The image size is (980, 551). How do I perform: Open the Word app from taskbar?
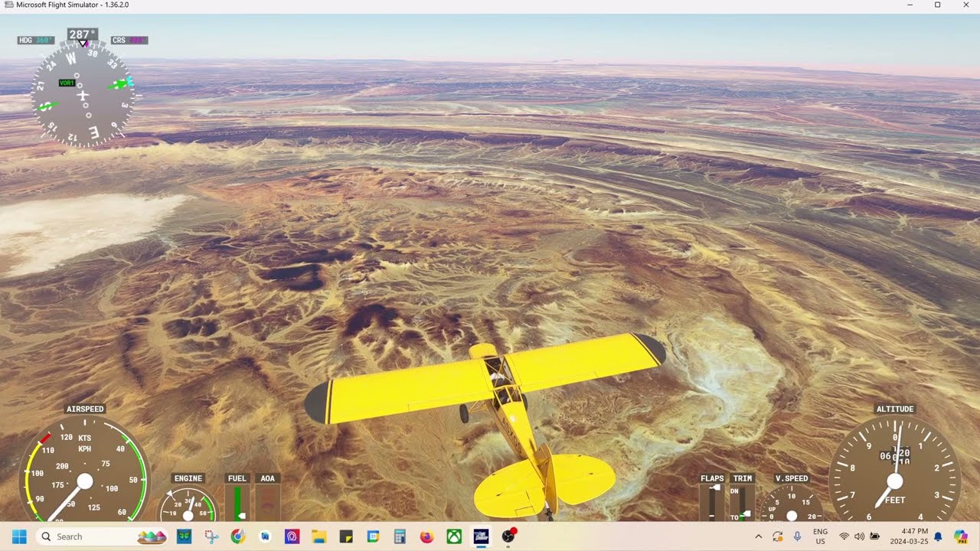pos(265,536)
